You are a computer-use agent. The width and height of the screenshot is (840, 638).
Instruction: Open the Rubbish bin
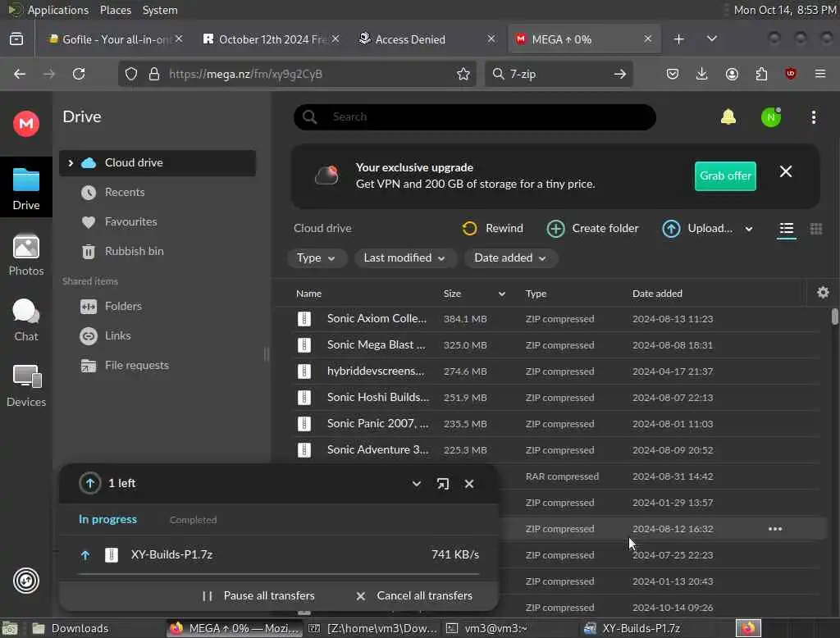click(x=157, y=251)
